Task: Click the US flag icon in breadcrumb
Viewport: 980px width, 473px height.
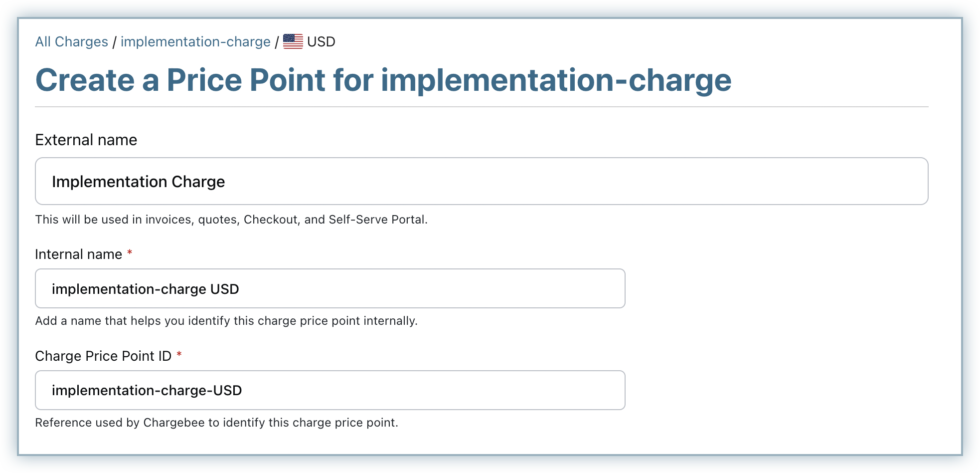Action: [293, 41]
